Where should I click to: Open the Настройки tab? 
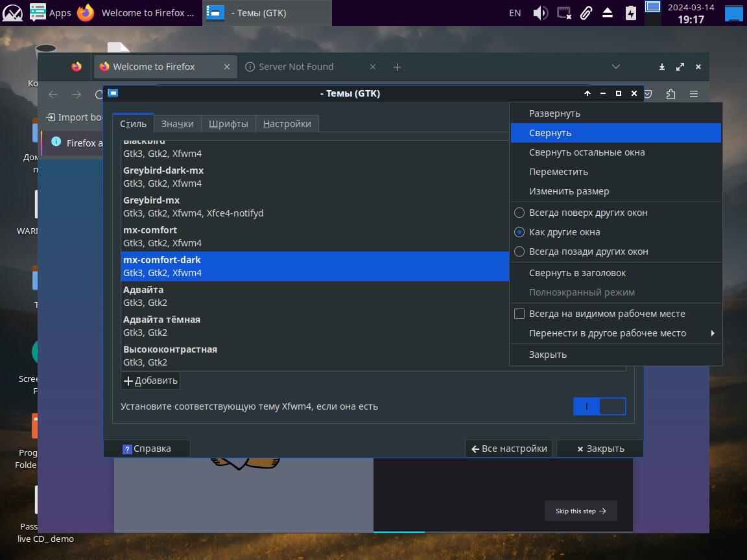point(287,124)
